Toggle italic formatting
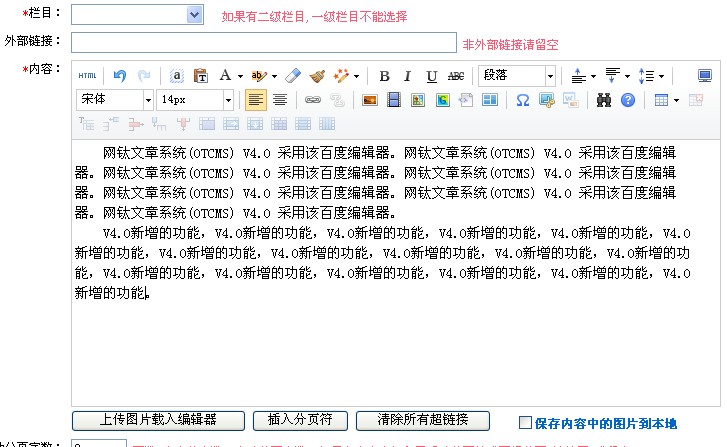727x447 pixels. (x=408, y=76)
